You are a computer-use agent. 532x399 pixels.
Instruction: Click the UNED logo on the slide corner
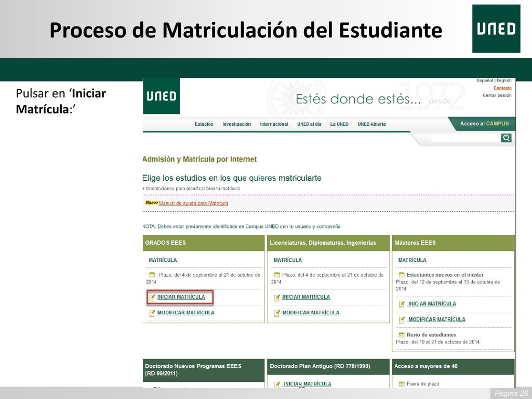coord(496,29)
